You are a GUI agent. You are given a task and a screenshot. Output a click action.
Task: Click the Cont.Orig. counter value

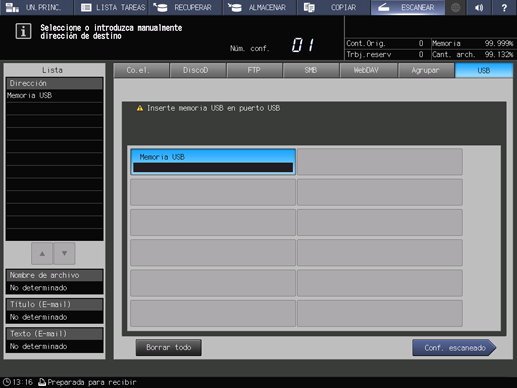[x=421, y=43]
